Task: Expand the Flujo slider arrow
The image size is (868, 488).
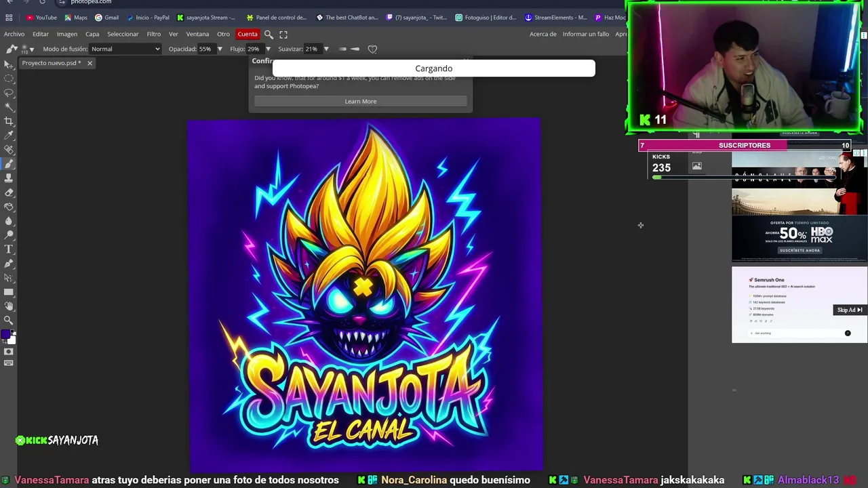Action: tap(268, 49)
